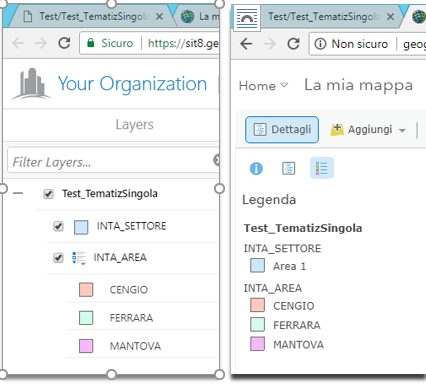Image resolution: width=426 pixels, height=384 pixels.
Task: Click back arrow in left browser window
Action: click(18, 43)
